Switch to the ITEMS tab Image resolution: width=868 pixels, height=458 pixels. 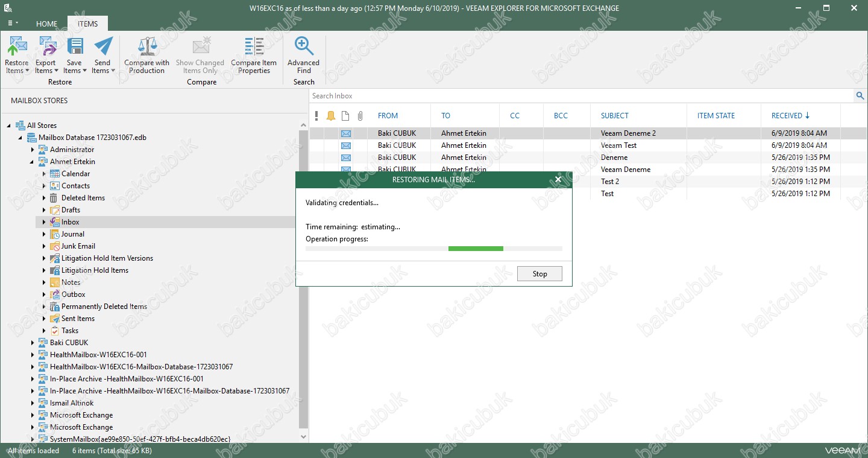(x=87, y=24)
